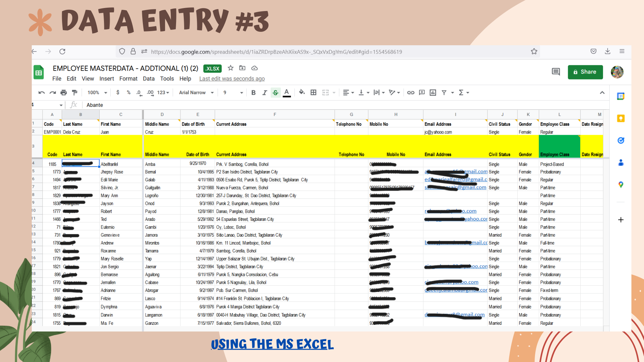Click the paint format icon
This screenshot has width=644, height=362.
pyautogui.click(x=74, y=93)
